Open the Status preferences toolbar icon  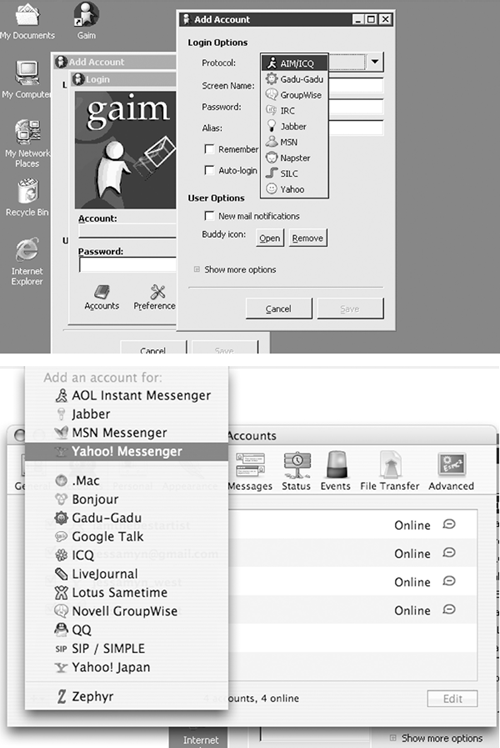tap(296, 465)
